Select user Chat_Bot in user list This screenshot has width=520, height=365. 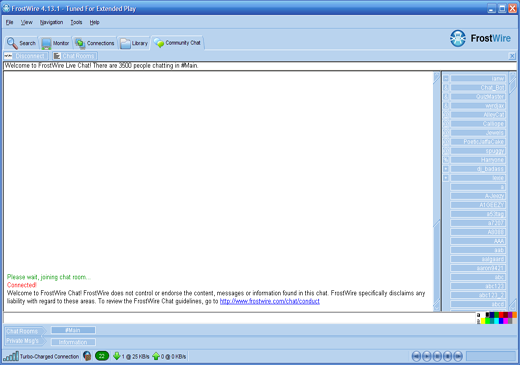click(478, 88)
